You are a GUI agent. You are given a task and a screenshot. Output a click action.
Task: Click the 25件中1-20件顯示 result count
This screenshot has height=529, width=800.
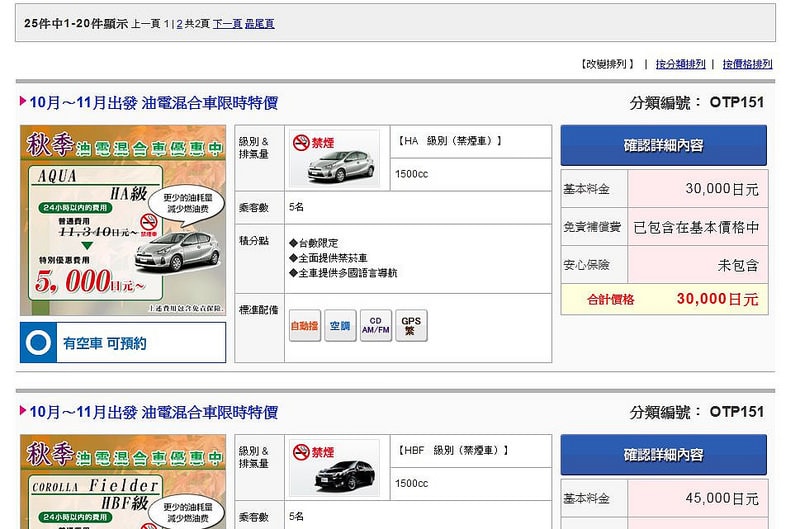[76, 23]
